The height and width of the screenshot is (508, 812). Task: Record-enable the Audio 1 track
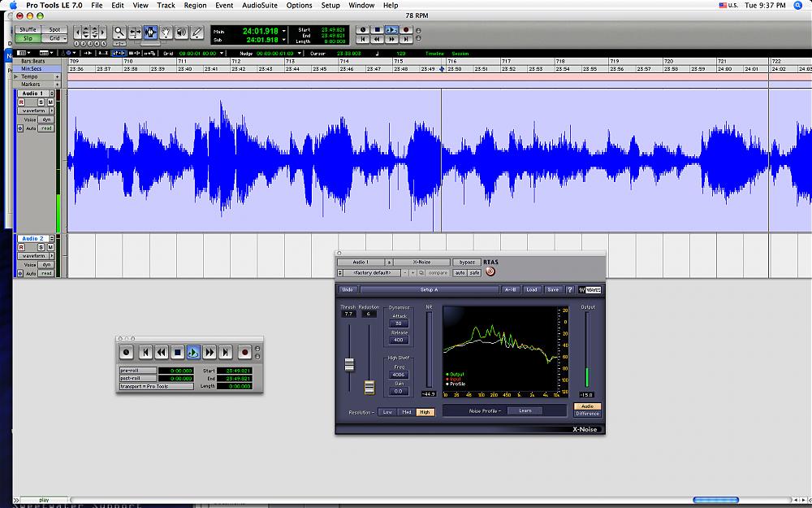(21, 102)
